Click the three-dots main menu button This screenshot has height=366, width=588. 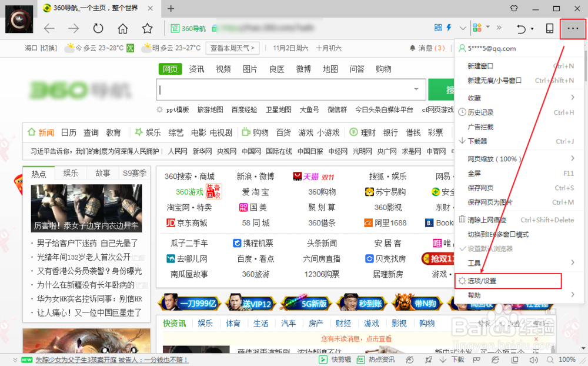point(573,28)
